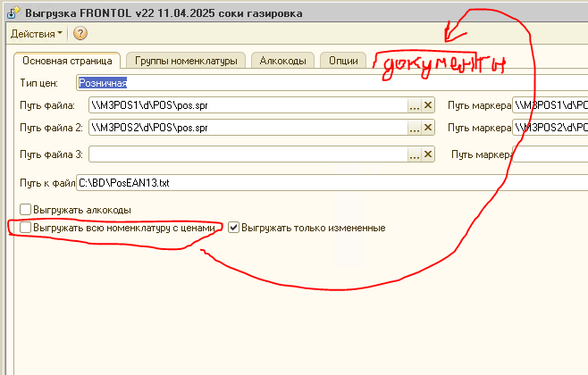Select the Основная страница tab
Screen dimensions: 588x375
click(x=67, y=61)
